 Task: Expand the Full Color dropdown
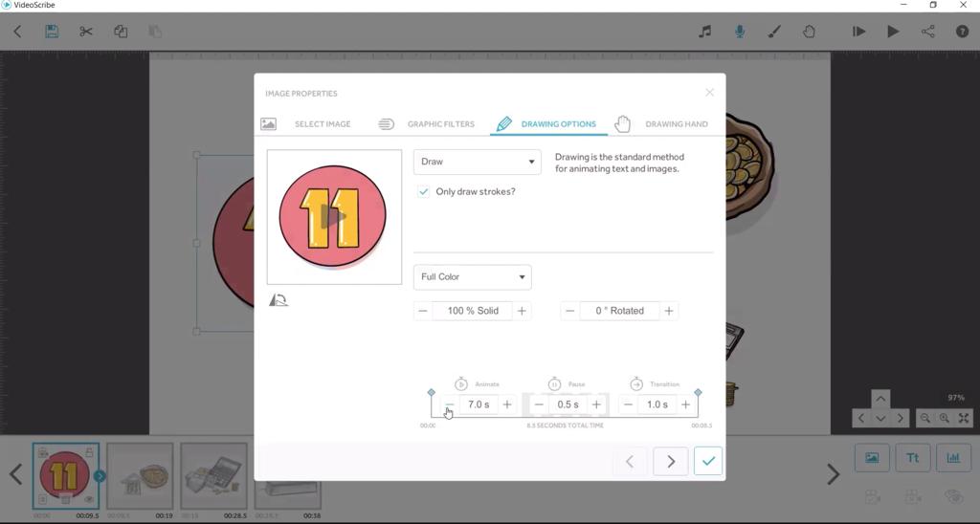pos(472,277)
